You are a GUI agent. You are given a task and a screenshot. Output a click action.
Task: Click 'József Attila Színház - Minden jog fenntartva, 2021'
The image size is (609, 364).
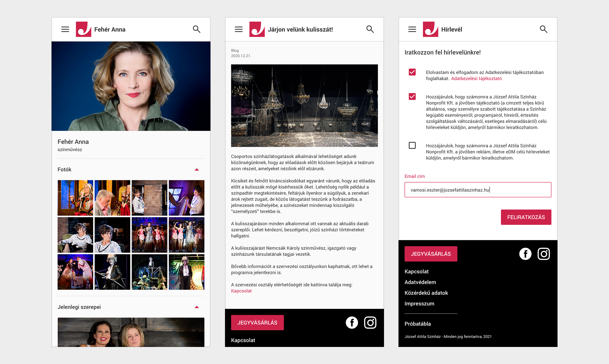[x=448, y=337]
